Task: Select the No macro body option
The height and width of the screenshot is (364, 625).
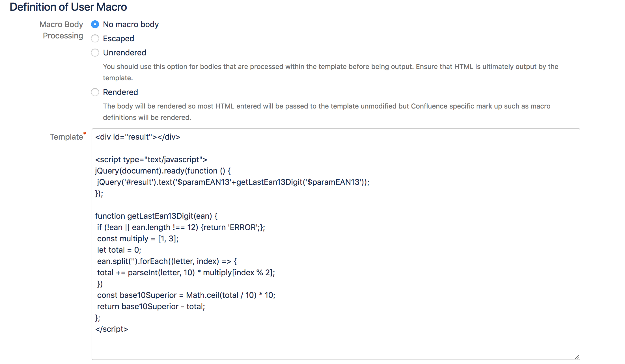Action: pyautogui.click(x=95, y=25)
